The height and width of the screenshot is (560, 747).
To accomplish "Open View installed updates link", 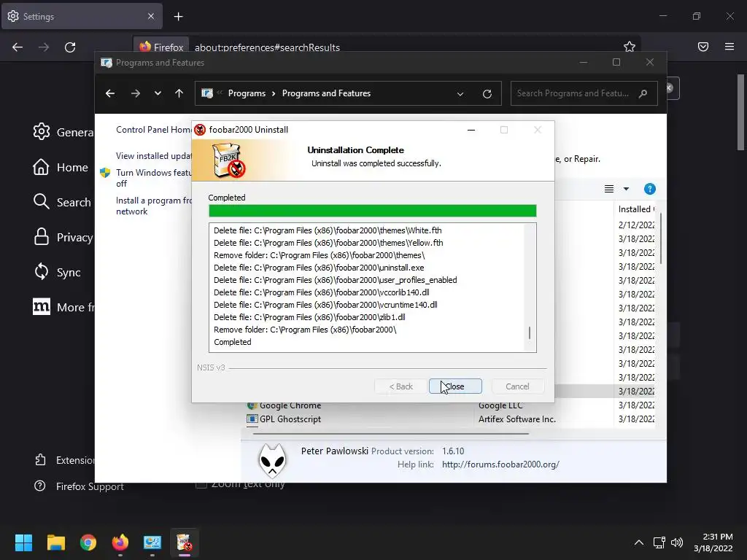I will [153, 156].
